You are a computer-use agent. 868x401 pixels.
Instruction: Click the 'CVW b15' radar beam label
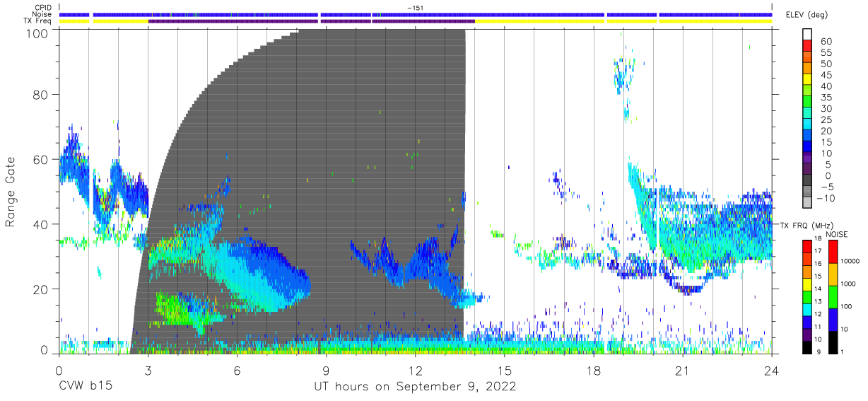[x=85, y=387]
